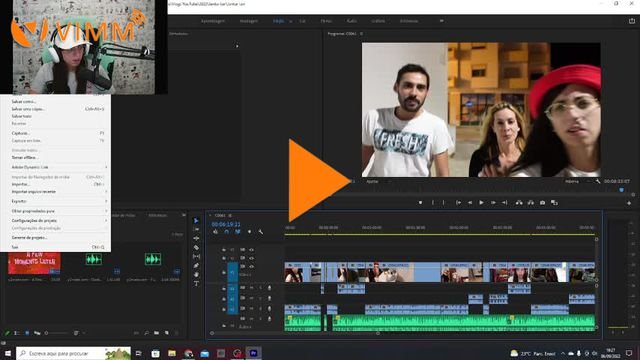Toggle V1 track output eye
640x360 pixels.
tap(251, 267)
